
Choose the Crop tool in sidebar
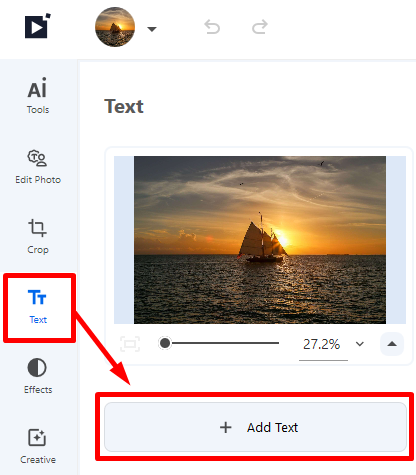tap(38, 237)
